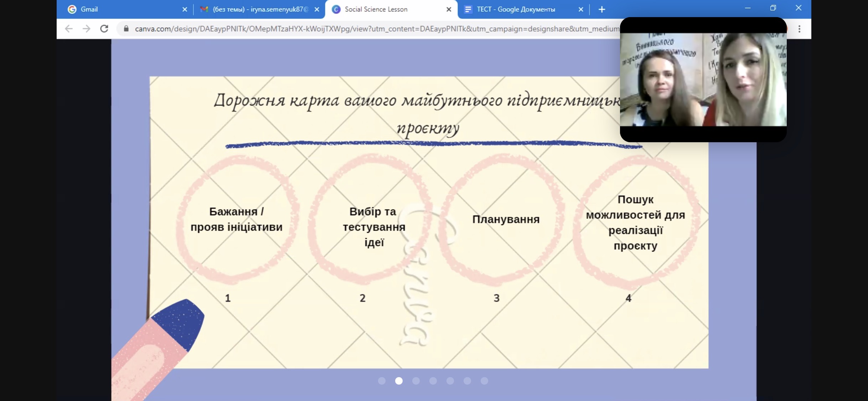Click the browser forward arrow
This screenshot has width=868, height=401.
coord(87,29)
